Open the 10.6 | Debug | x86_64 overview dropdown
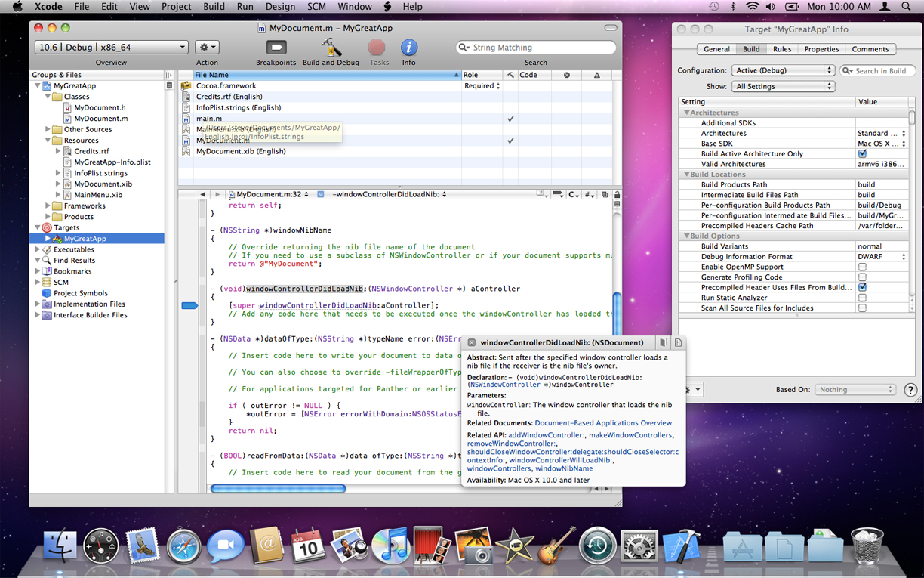The height and width of the screenshot is (578, 924). tap(111, 47)
